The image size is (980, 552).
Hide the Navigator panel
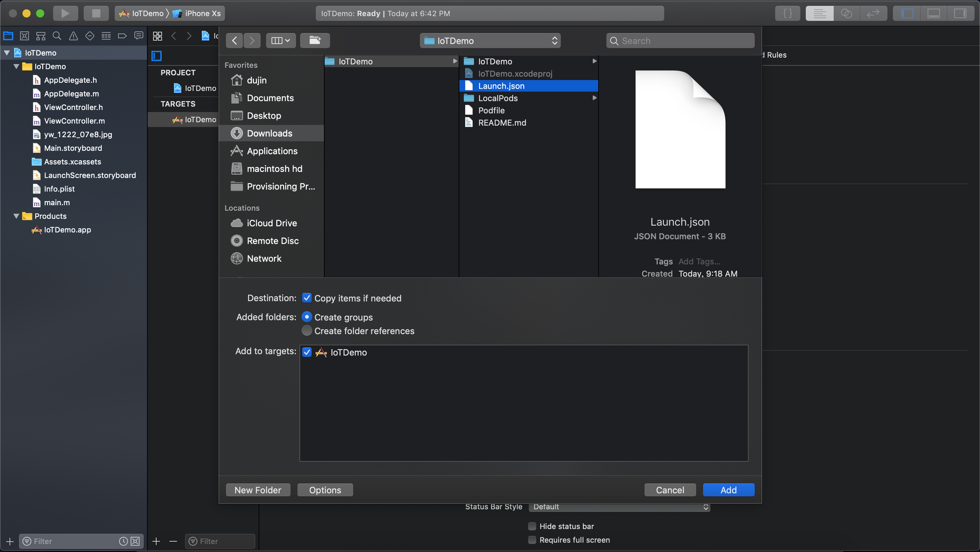(x=907, y=13)
